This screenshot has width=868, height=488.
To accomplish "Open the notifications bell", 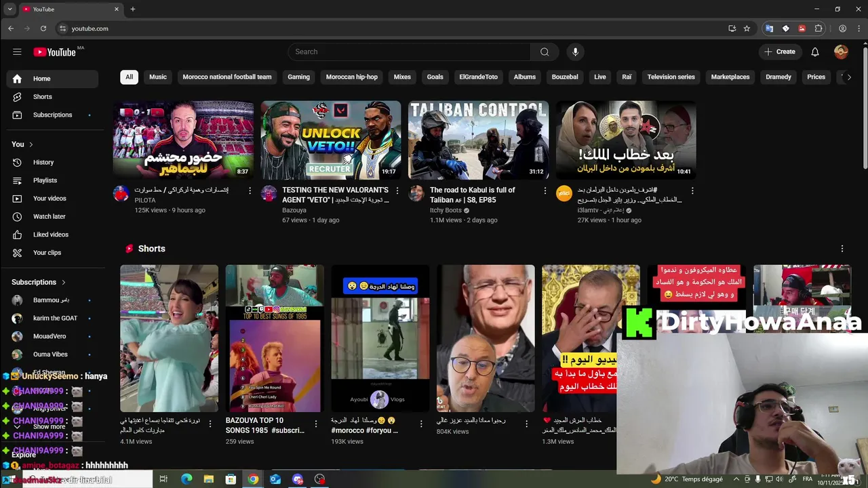I will point(815,52).
